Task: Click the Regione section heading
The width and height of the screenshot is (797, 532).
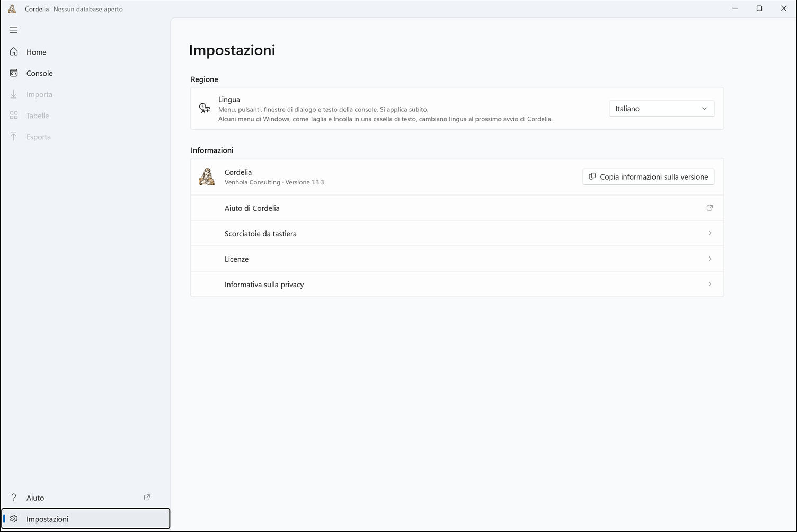Action: pos(205,79)
